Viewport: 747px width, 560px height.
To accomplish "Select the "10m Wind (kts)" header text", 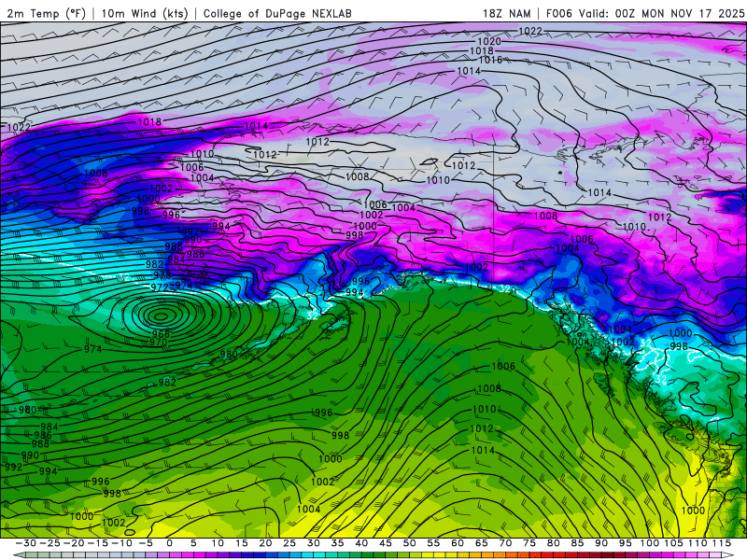I will [145, 13].
